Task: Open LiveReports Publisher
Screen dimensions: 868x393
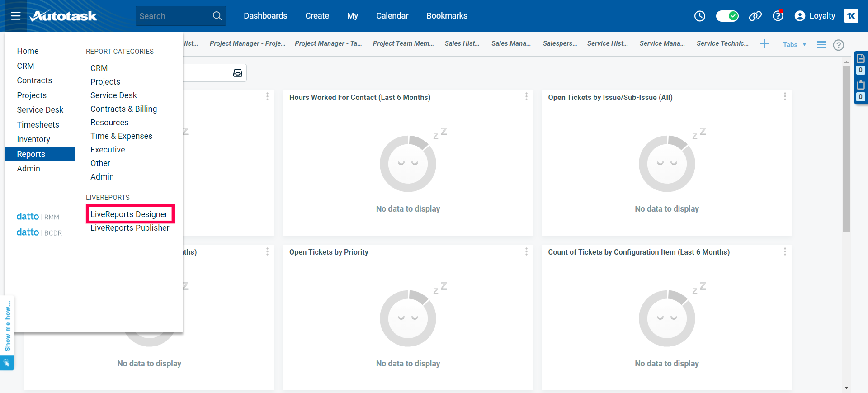Action: click(130, 228)
